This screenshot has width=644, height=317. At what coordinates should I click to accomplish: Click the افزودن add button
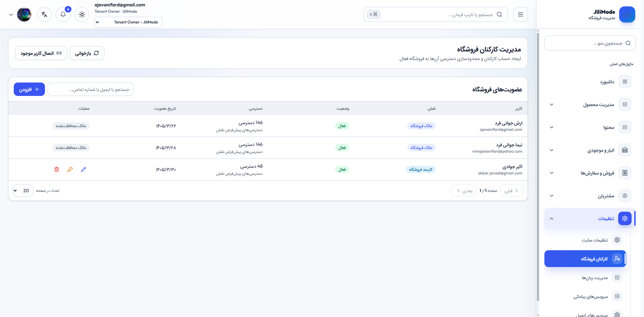click(x=29, y=89)
